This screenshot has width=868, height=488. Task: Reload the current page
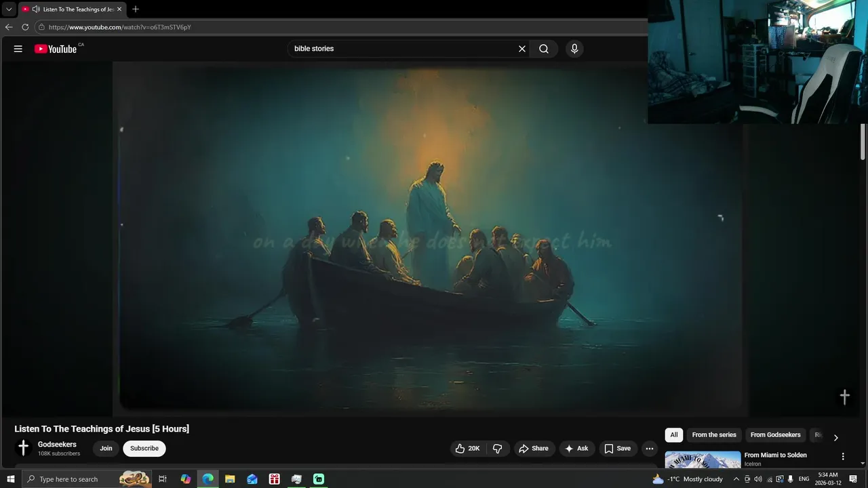click(25, 27)
